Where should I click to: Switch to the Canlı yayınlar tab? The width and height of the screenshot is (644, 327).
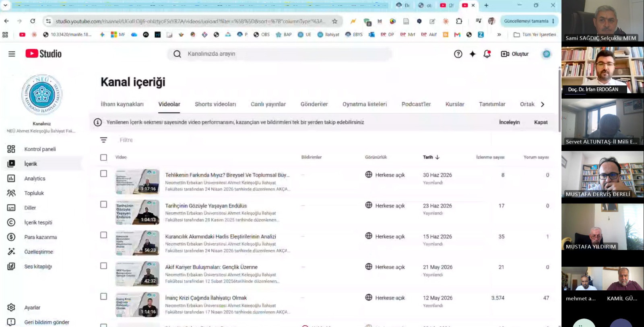[268, 104]
